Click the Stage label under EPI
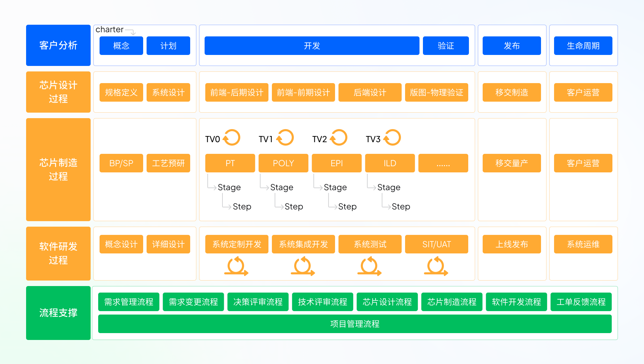Image resolution: width=644 pixels, height=364 pixels. [335, 187]
